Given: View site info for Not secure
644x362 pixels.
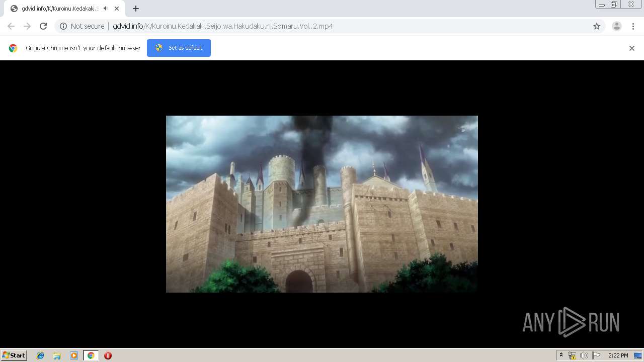Looking at the screenshot, I should pos(82,26).
